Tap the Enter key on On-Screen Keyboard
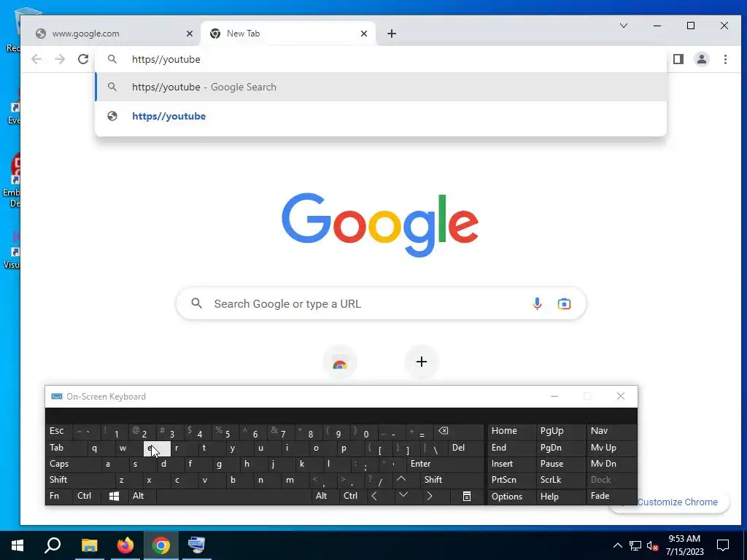This screenshot has height=560, width=747. (445, 464)
